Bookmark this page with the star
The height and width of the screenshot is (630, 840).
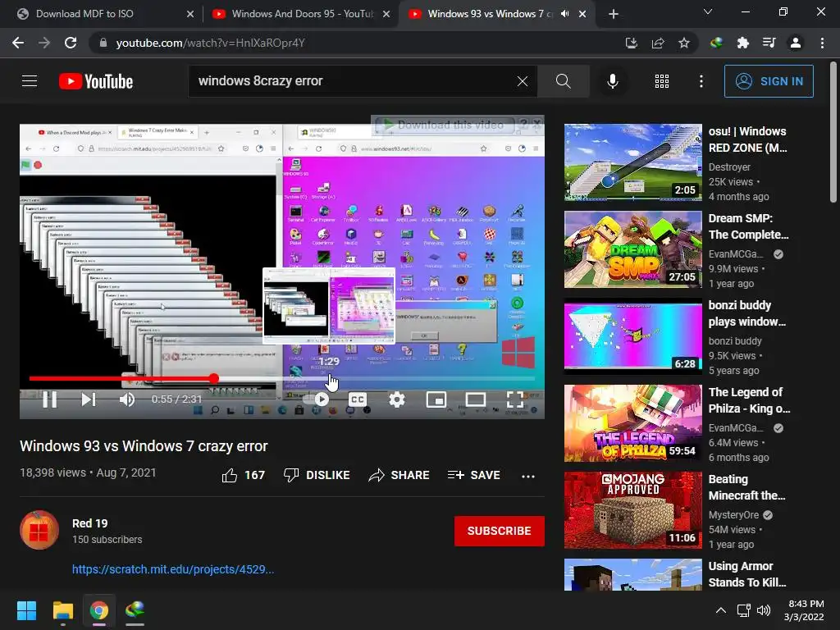coord(683,43)
